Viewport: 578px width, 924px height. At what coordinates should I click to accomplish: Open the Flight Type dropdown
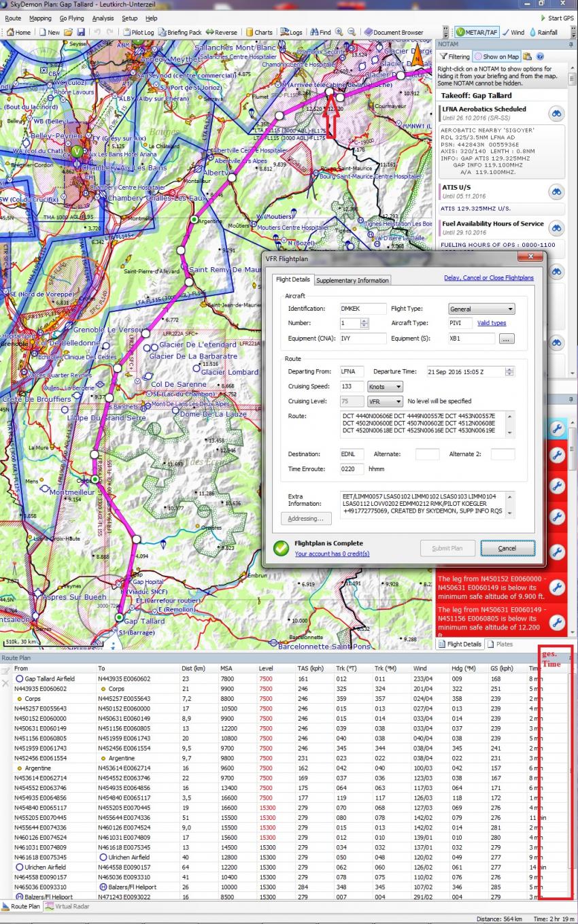[481, 309]
